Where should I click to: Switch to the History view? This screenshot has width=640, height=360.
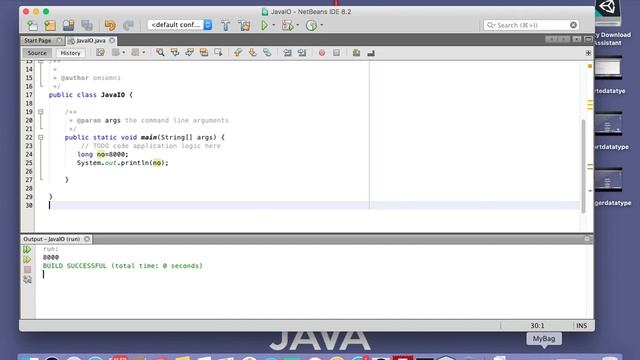(70, 53)
